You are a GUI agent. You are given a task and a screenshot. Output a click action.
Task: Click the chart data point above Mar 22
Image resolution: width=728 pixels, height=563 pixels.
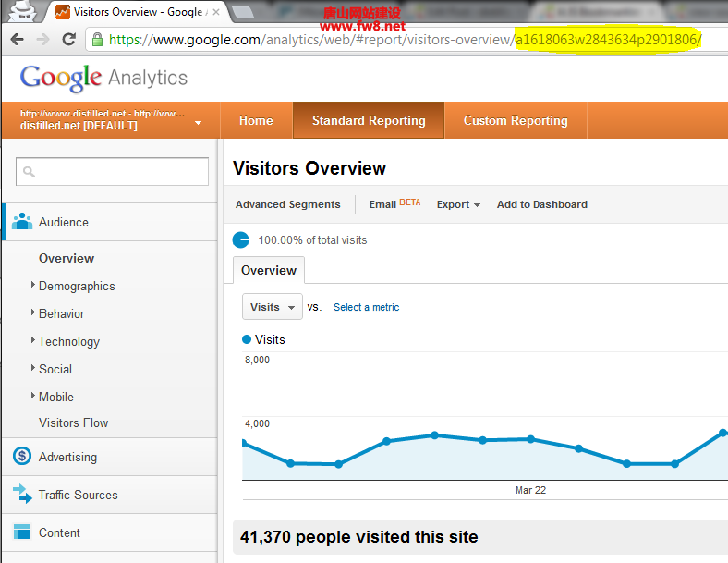click(x=530, y=439)
